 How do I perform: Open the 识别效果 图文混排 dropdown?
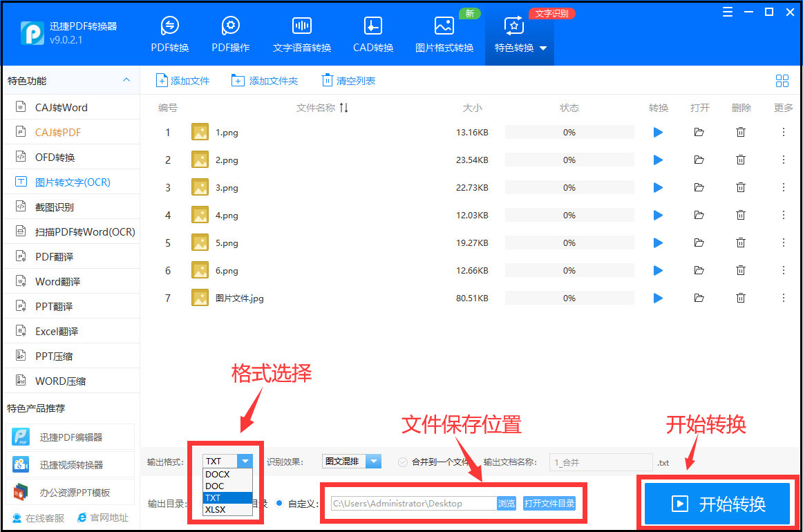[351, 462]
